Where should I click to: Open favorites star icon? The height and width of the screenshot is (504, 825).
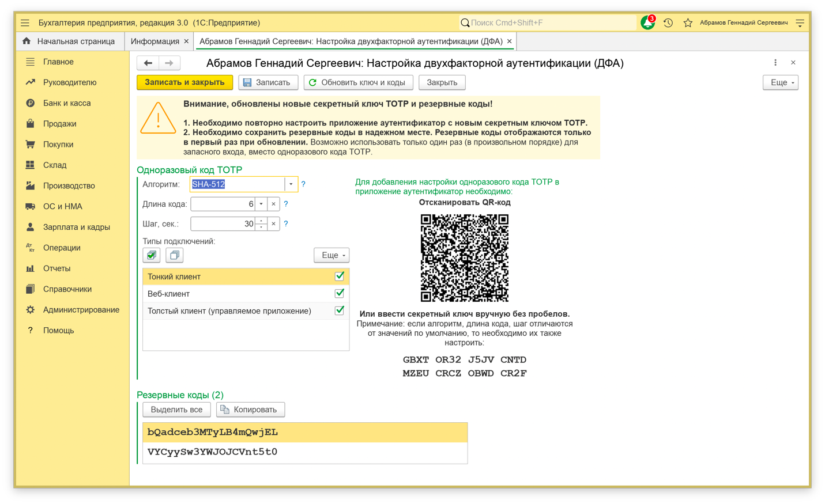[688, 23]
